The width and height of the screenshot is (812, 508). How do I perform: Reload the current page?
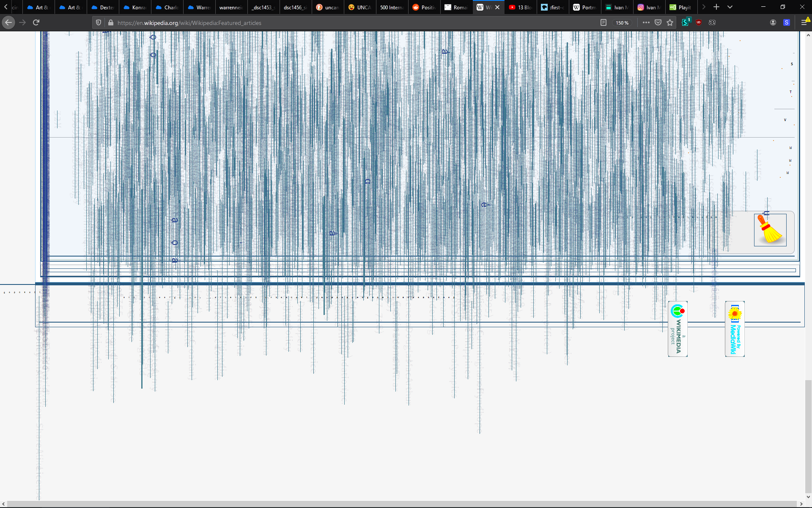(36, 23)
